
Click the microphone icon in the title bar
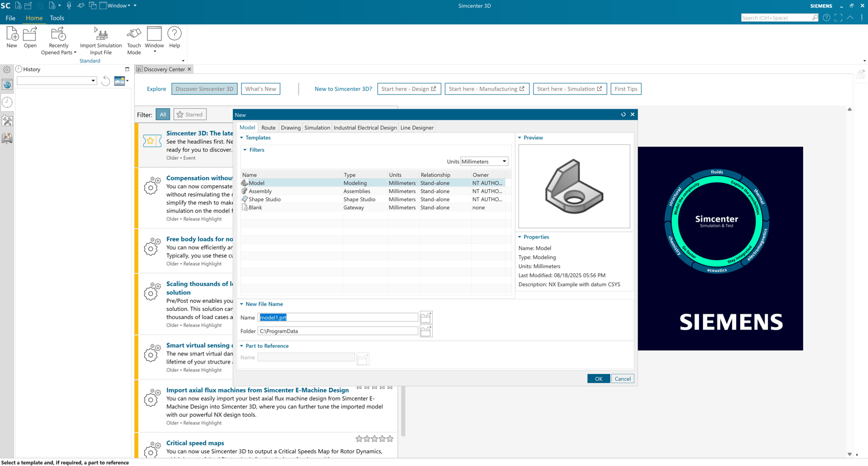[x=69, y=5]
